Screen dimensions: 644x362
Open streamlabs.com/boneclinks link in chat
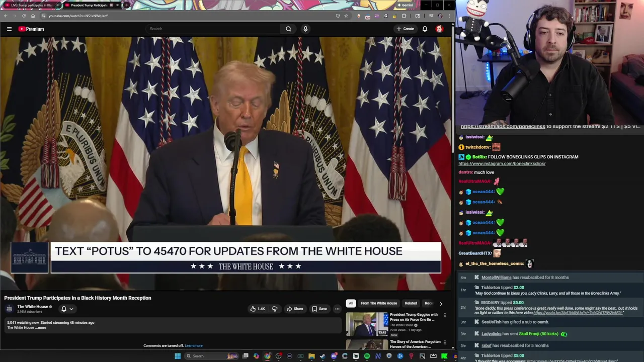pos(503,127)
